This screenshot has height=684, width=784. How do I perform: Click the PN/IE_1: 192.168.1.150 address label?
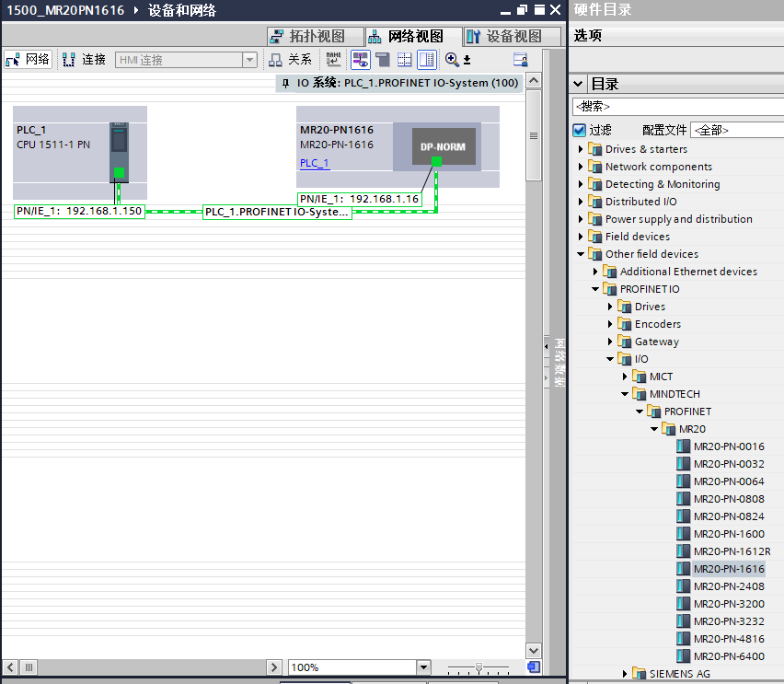[79, 211]
